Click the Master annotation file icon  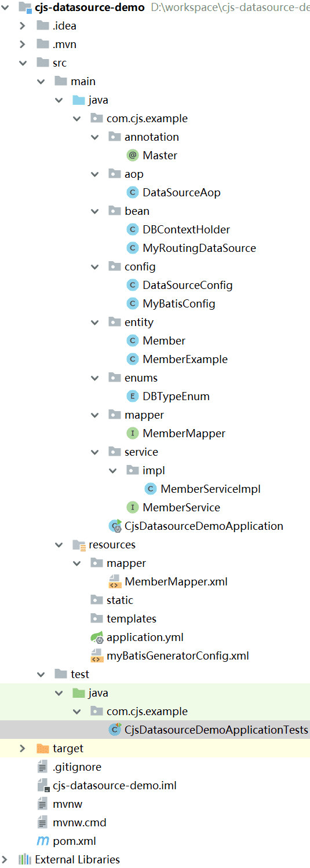tap(133, 155)
